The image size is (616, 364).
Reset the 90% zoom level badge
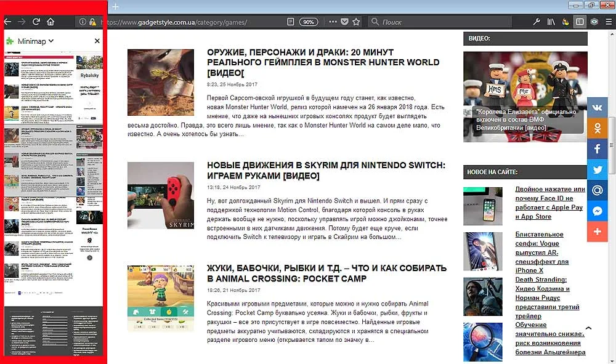pyautogui.click(x=309, y=22)
